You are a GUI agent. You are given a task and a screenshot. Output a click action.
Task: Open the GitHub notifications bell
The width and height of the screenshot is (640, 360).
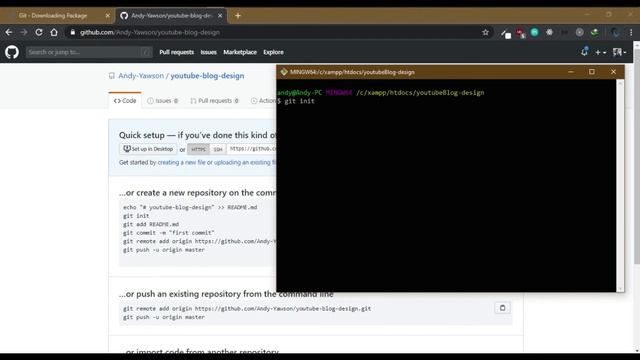coord(584,52)
